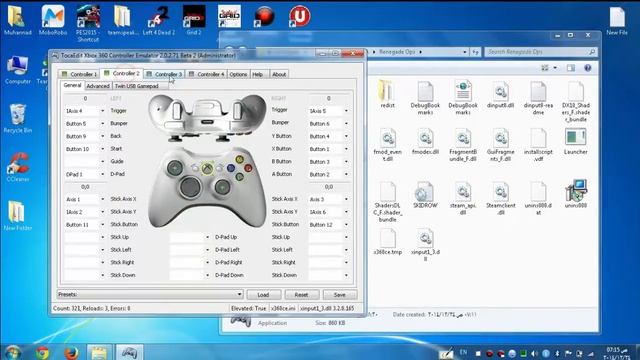Select the xinput1_3.dll file in Explorer
640x360 pixels.
425,245
